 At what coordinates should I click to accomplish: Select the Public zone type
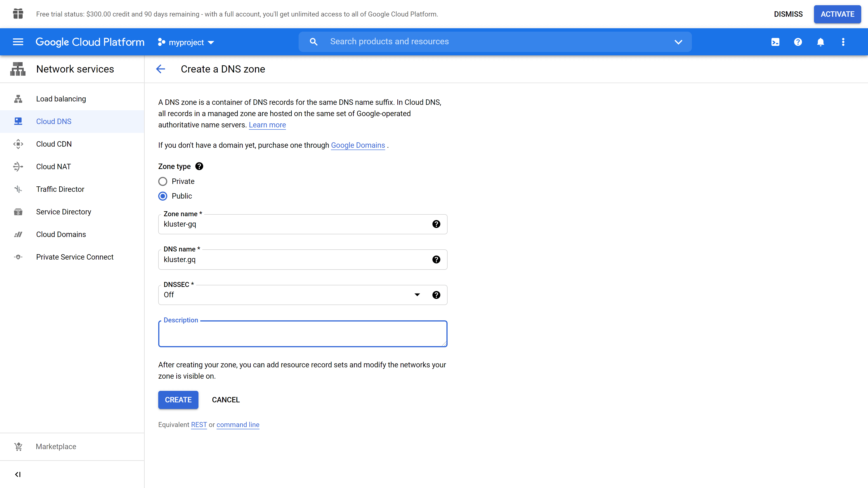[163, 196]
